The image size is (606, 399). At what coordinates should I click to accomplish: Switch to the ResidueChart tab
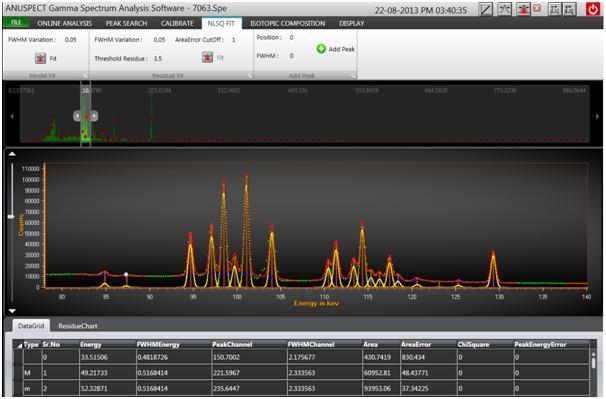coord(78,326)
